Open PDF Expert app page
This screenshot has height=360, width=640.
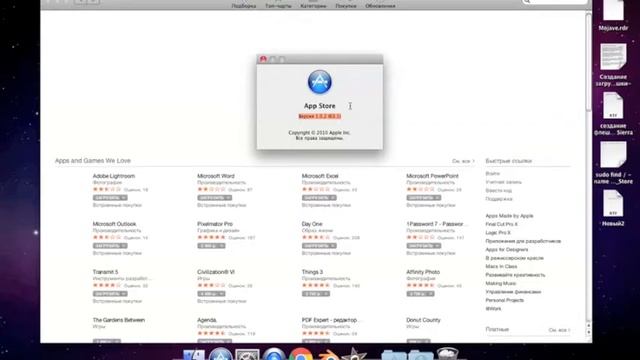329,320
